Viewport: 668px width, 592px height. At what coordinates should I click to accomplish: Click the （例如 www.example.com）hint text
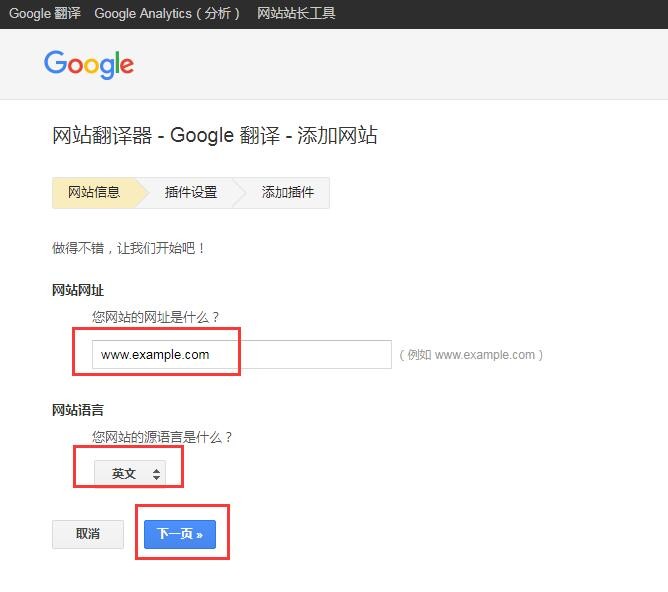tap(471, 355)
